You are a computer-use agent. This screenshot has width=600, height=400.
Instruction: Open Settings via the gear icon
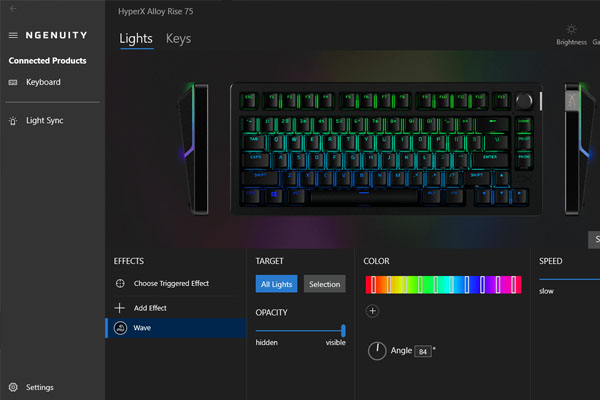coord(13,387)
